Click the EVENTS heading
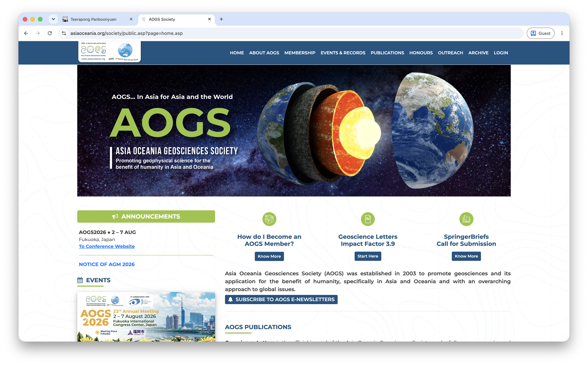The width and height of the screenshot is (588, 366). tap(98, 280)
